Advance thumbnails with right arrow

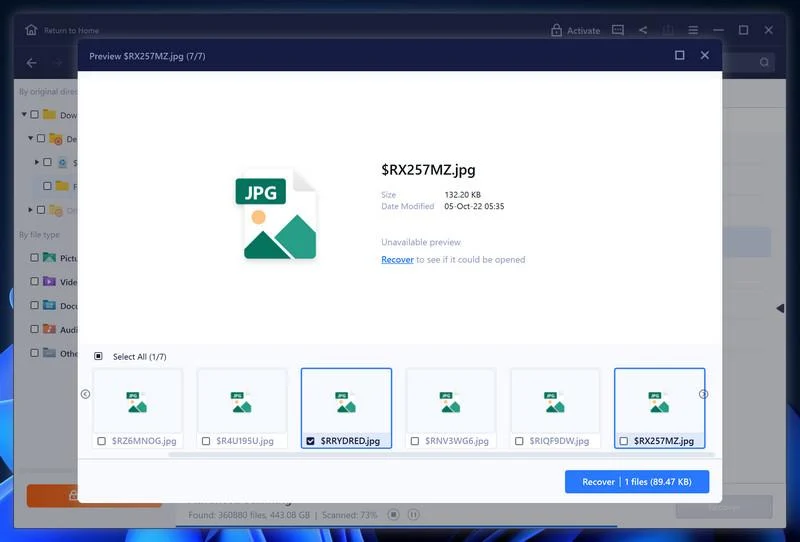(x=703, y=394)
